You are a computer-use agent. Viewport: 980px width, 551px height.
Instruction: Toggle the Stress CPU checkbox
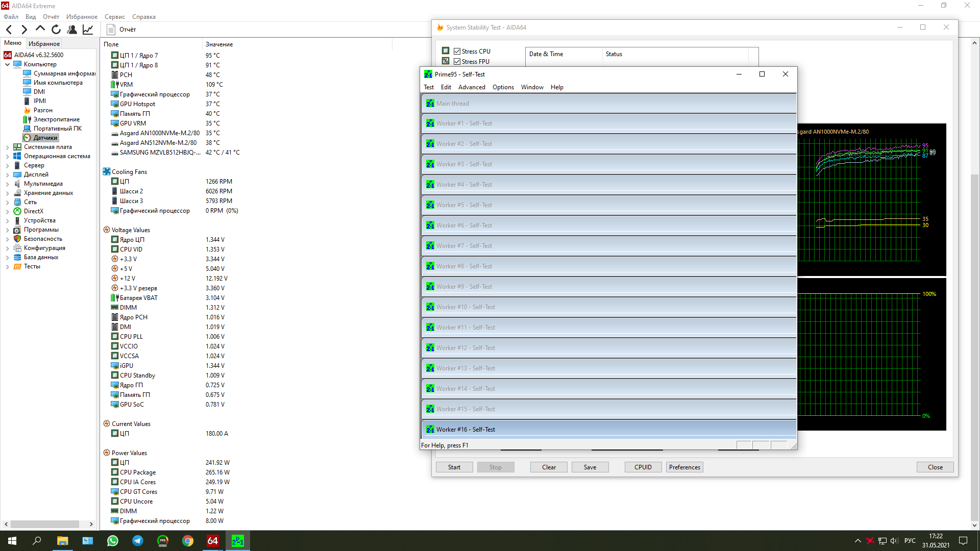457,52
